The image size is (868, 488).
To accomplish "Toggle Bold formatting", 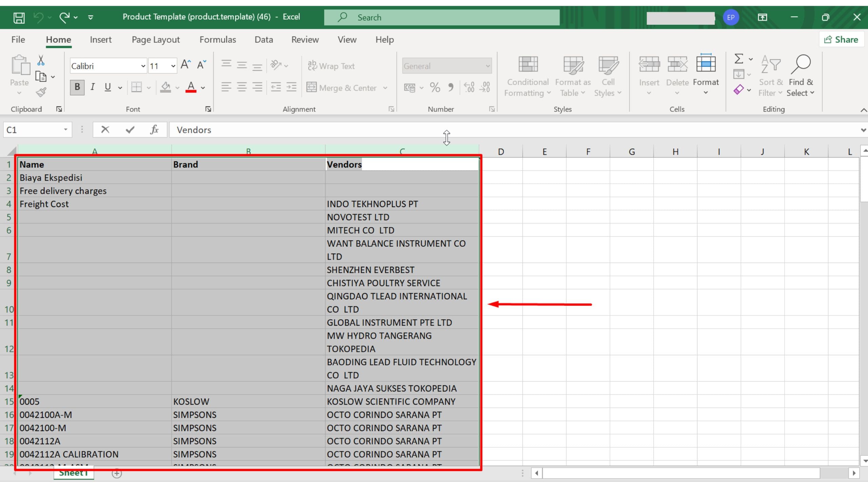I will pos(77,87).
